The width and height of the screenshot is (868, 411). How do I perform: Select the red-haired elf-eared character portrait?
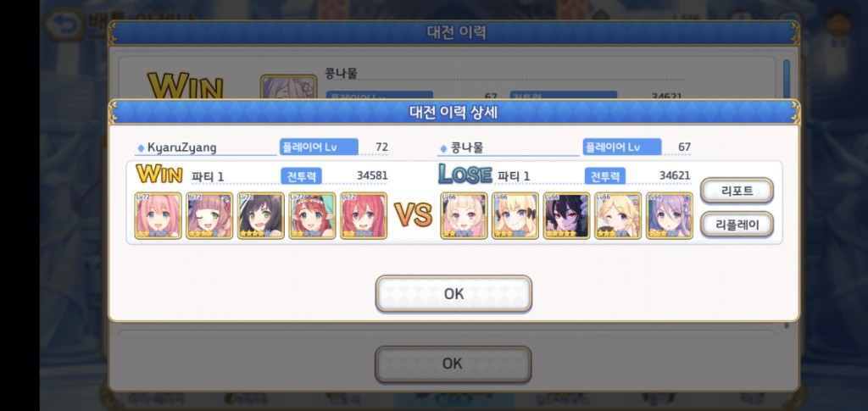(x=312, y=216)
